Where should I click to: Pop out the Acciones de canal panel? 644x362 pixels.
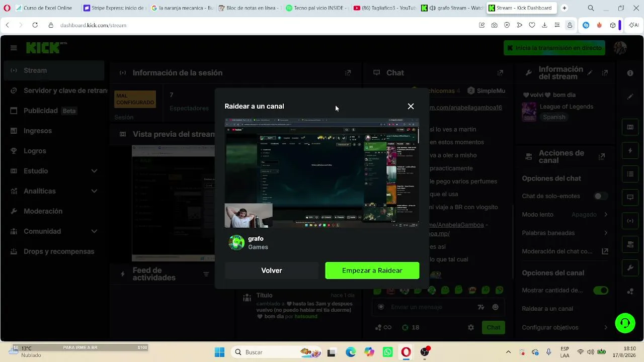(602, 157)
